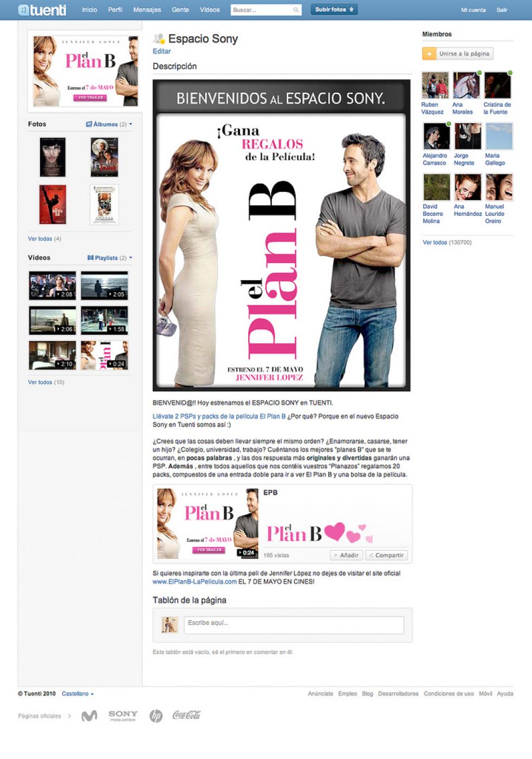Image resolution: width=532 pixels, height=759 pixels.
Task: Play the 2:08 video thumbnail
Action: click(x=53, y=286)
